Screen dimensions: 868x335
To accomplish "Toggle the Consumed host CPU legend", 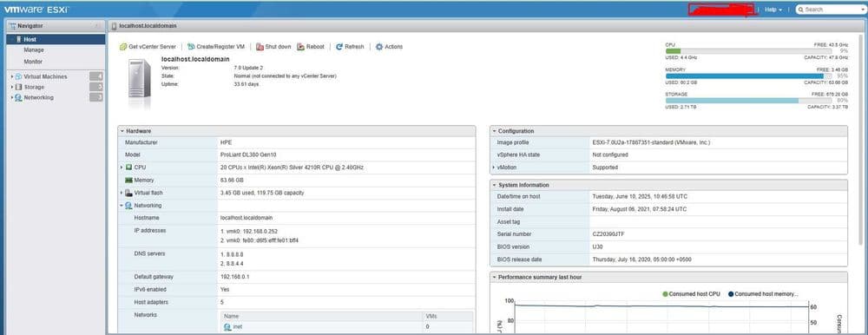I will [x=691, y=294].
